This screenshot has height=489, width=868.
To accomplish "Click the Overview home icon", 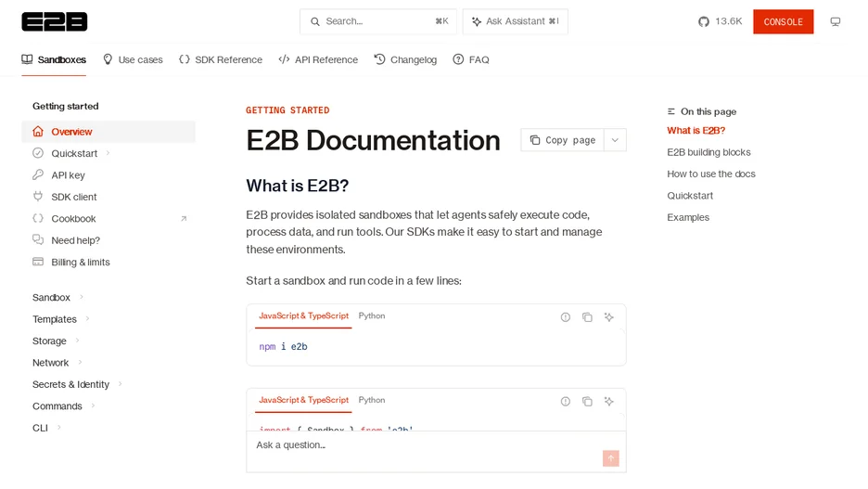I will pyautogui.click(x=38, y=131).
